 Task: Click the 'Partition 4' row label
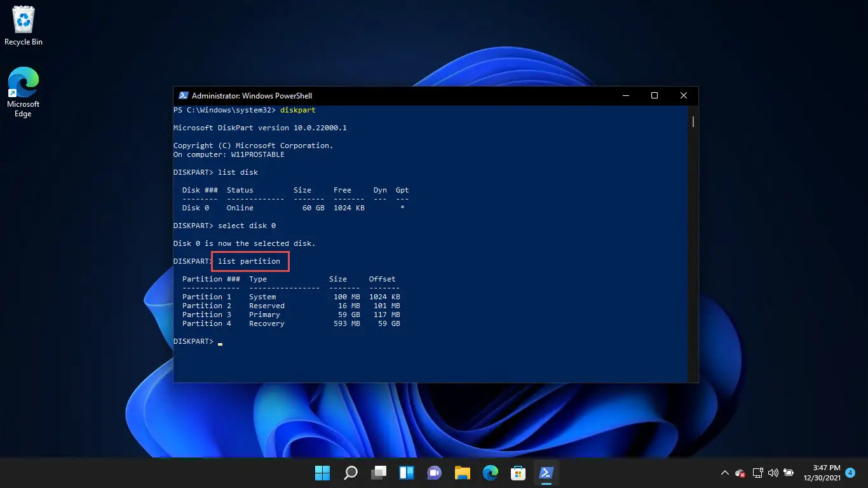coord(207,323)
